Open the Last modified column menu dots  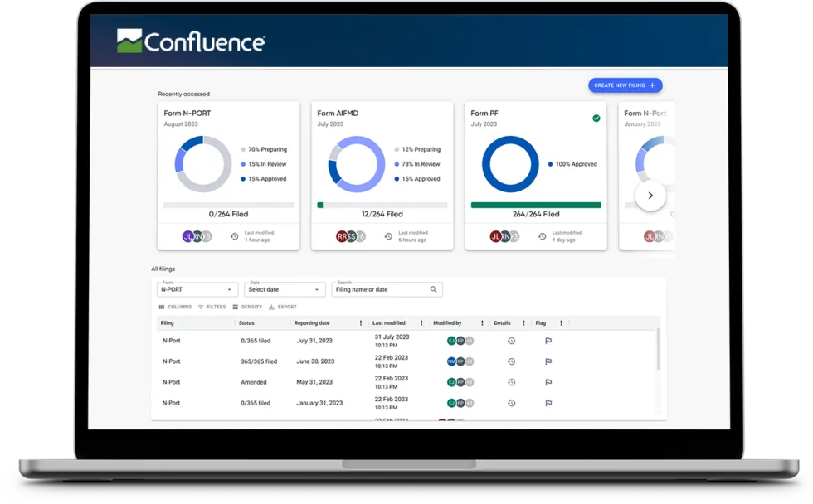[421, 323]
